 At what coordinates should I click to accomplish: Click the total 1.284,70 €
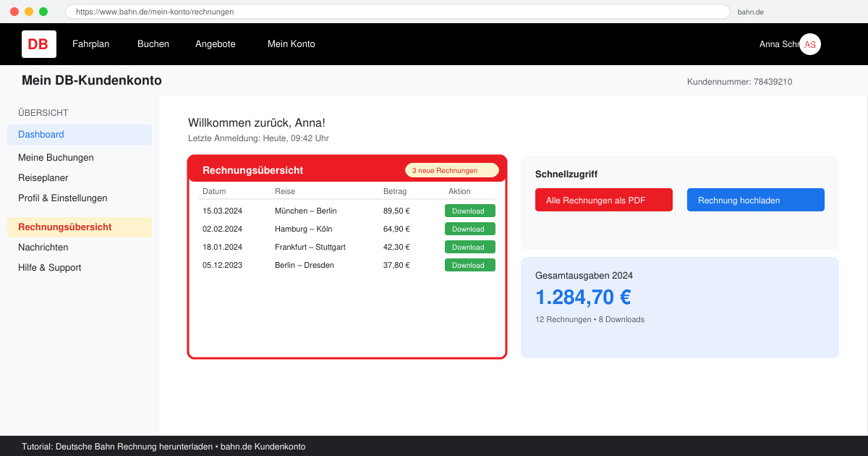(x=583, y=297)
